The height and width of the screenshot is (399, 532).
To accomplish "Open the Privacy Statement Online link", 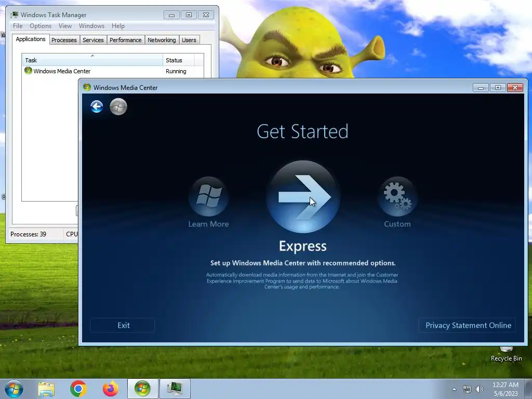I will tap(468, 325).
